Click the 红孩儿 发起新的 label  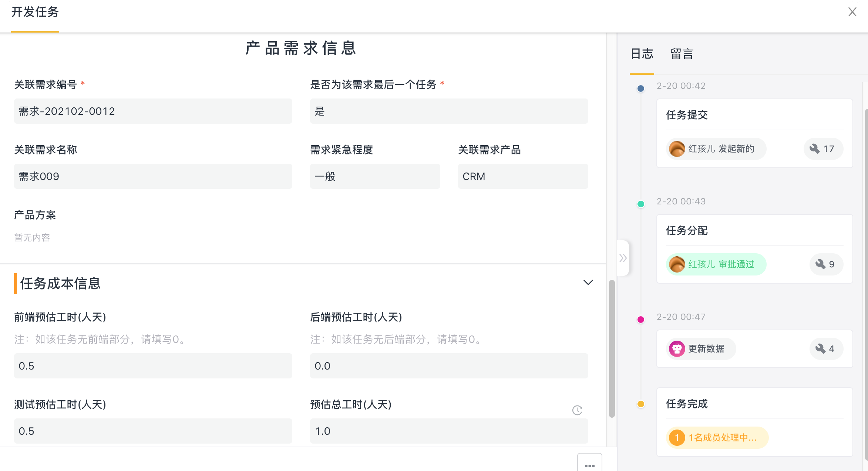721,149
